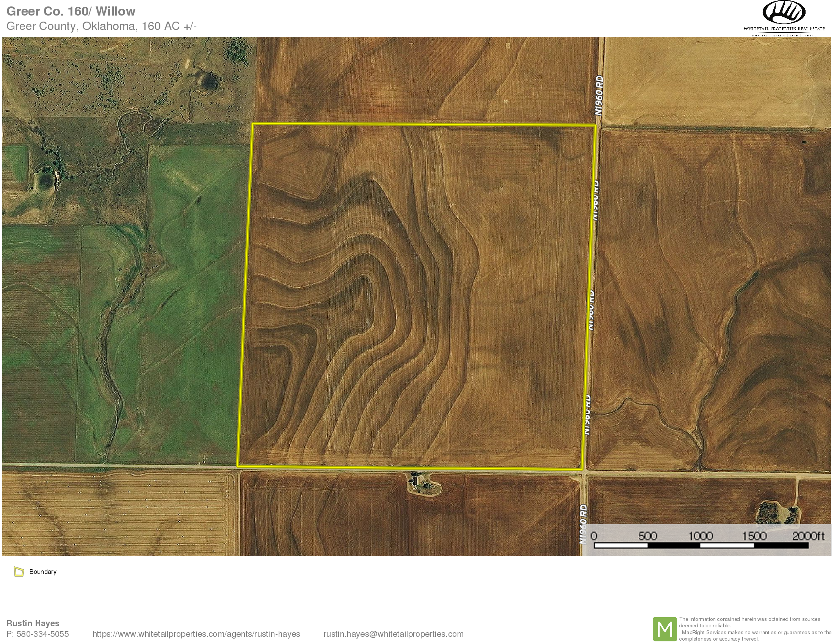Click the Boundary legend label

click(x=43, y=572)
